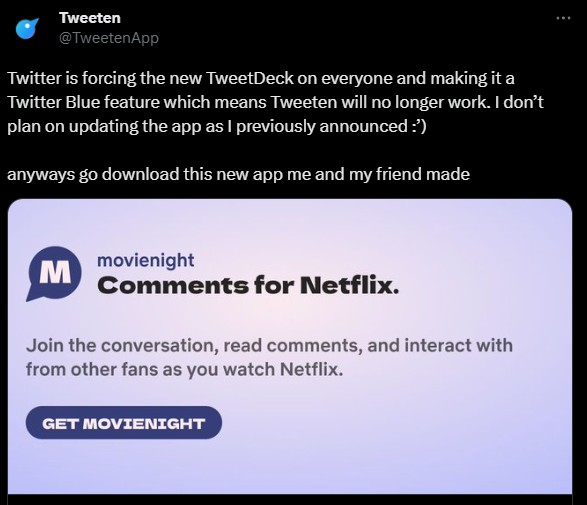
Task: Open the three-dot more options menu
Action: [x=563, y=18]
